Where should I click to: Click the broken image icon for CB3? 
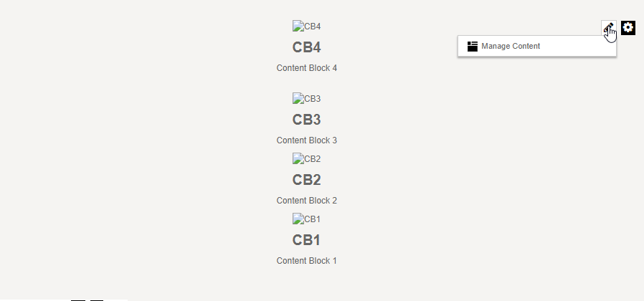[x=298, y=98]
